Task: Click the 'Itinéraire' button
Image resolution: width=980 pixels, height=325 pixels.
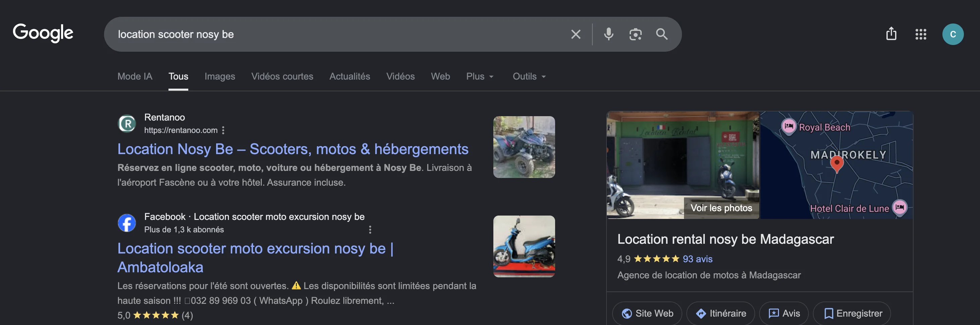Action: coord(720,313)
